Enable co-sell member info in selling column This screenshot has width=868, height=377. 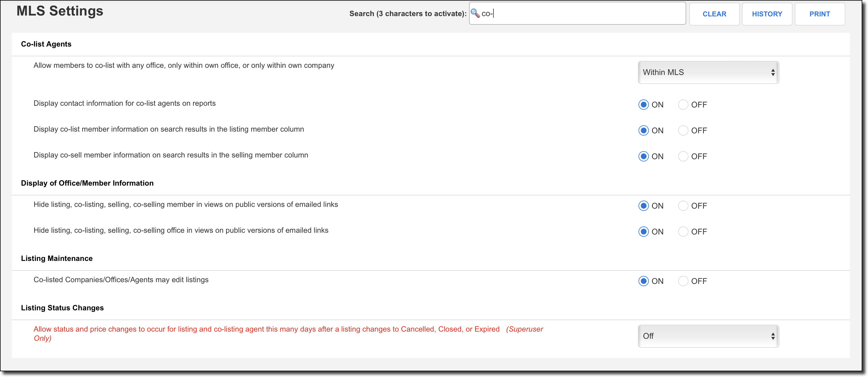coord(643,157)
